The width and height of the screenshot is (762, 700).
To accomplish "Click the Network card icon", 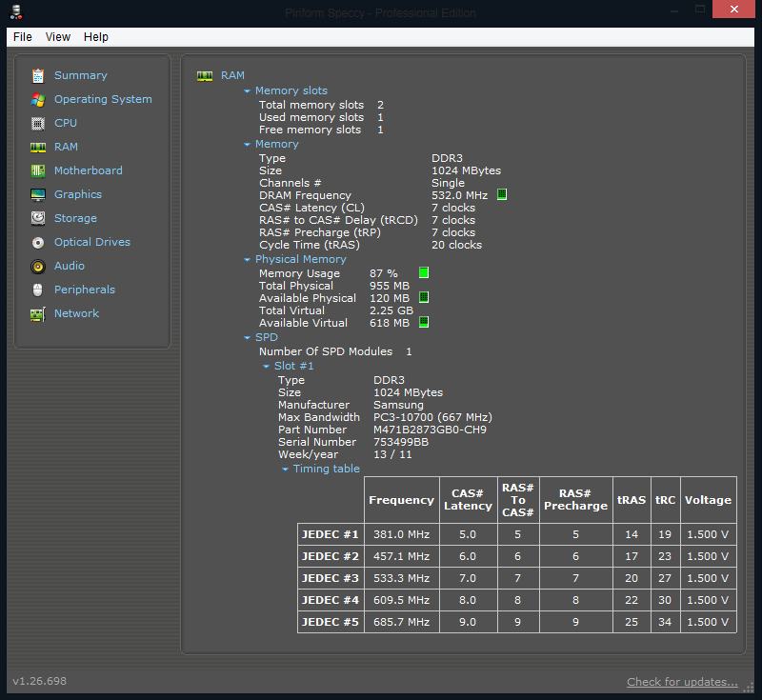I will (x=38, y=314).
